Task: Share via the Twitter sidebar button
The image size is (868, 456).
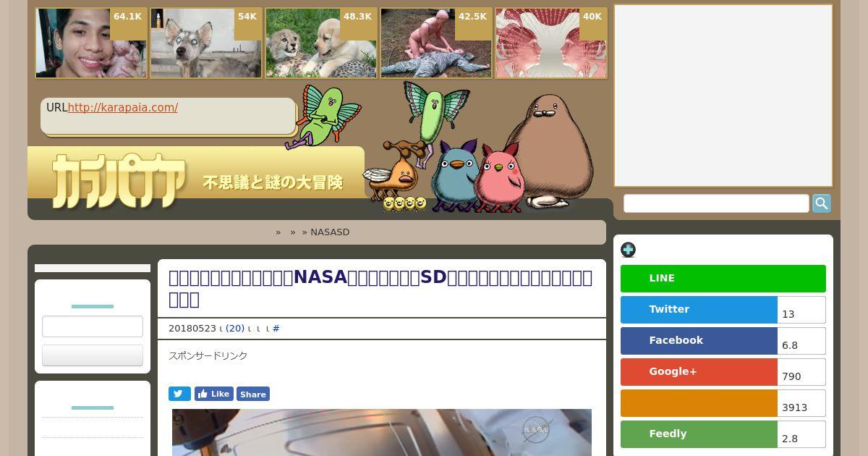Action: [x=699, y=310]
